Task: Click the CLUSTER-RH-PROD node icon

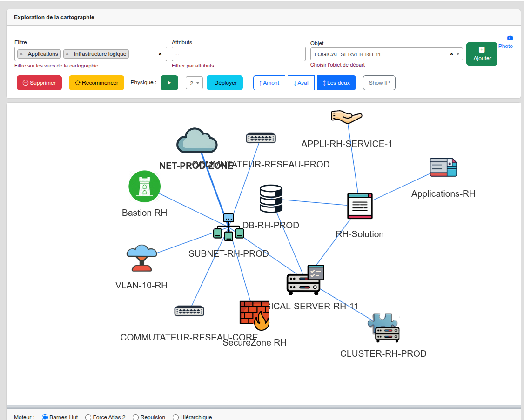Action: coord(383,328)
